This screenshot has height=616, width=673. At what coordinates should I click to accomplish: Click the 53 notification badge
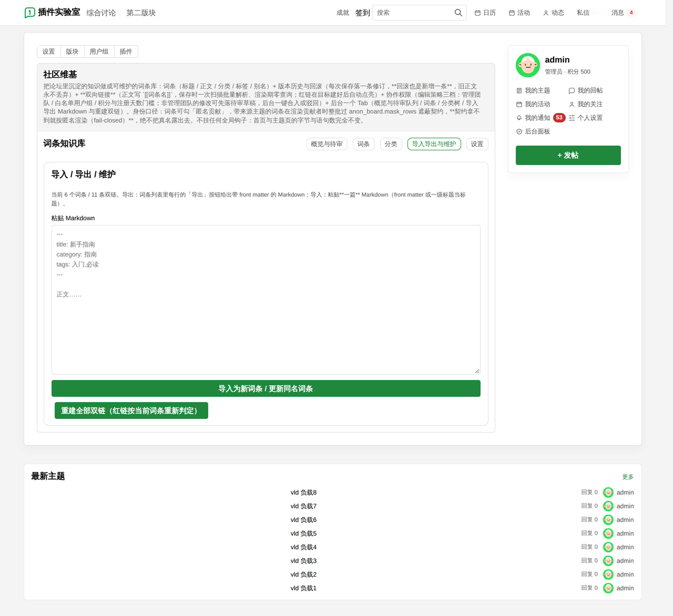[559, 118]
